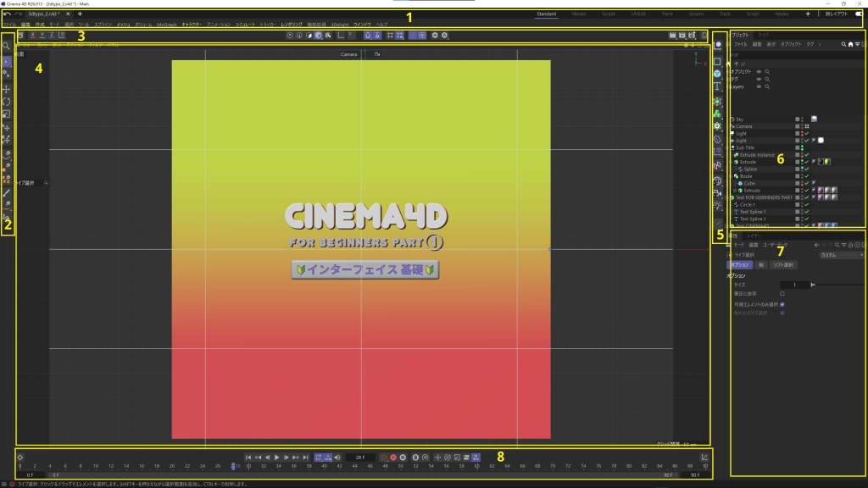
Task: Select the Scale tool in left palette
Action: (x=7, y=114)
